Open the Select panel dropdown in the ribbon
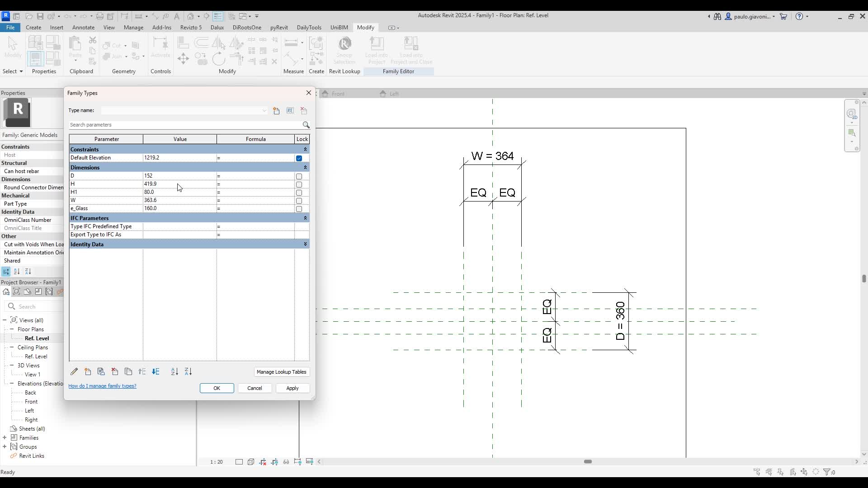This screenshot has height=488, width=868. point(13,71)
